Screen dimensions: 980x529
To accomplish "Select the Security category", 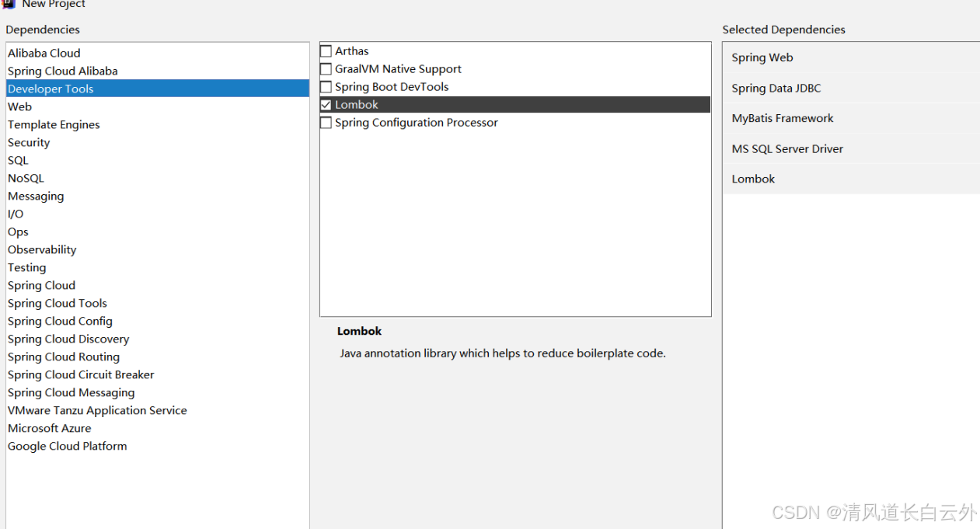I will tap(157, 142).
